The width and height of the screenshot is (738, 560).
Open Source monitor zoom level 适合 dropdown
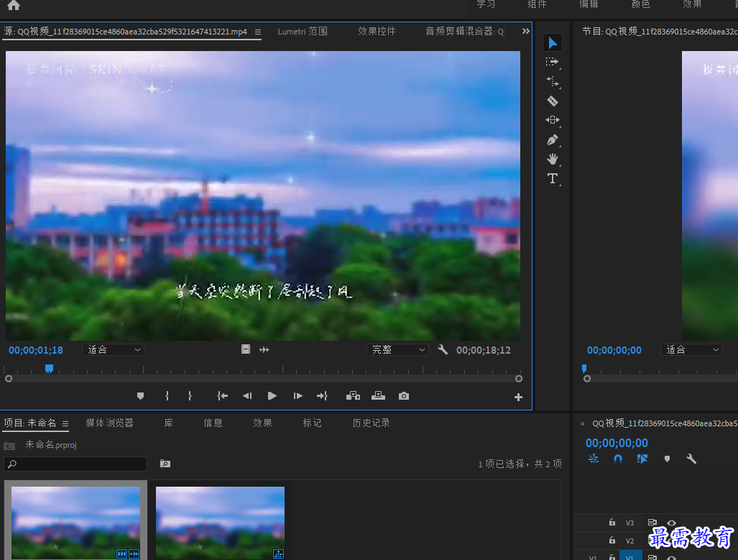click(x=114, y=350)
